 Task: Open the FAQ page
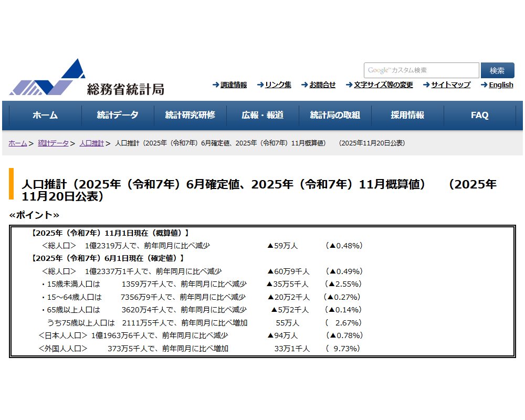coord(479,115)
